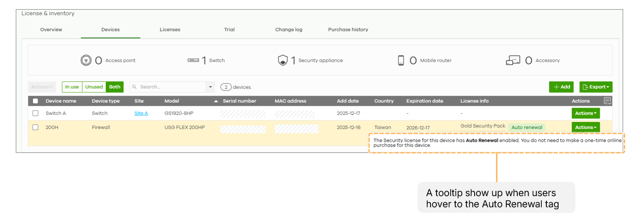Image resolution: width=644 pixels, height=219 pixels.
Task: Select the Switch A row checkbox
Action: coord(36,113)
